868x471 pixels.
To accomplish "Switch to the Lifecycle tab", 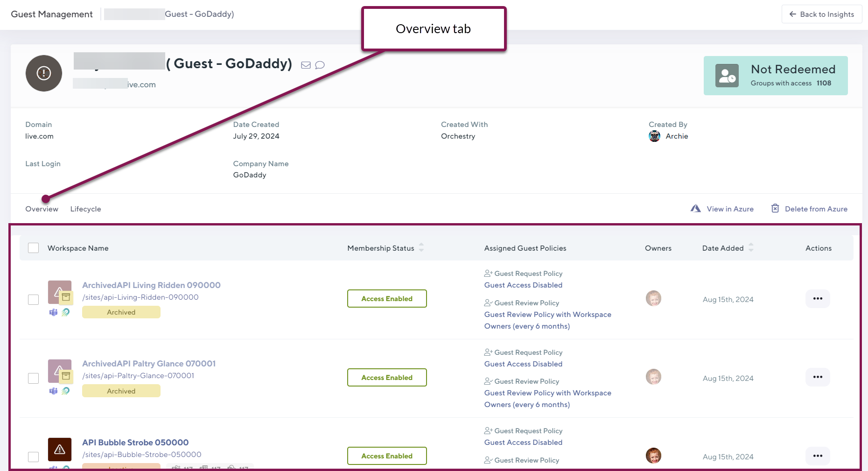I will [x=85, y=209].
